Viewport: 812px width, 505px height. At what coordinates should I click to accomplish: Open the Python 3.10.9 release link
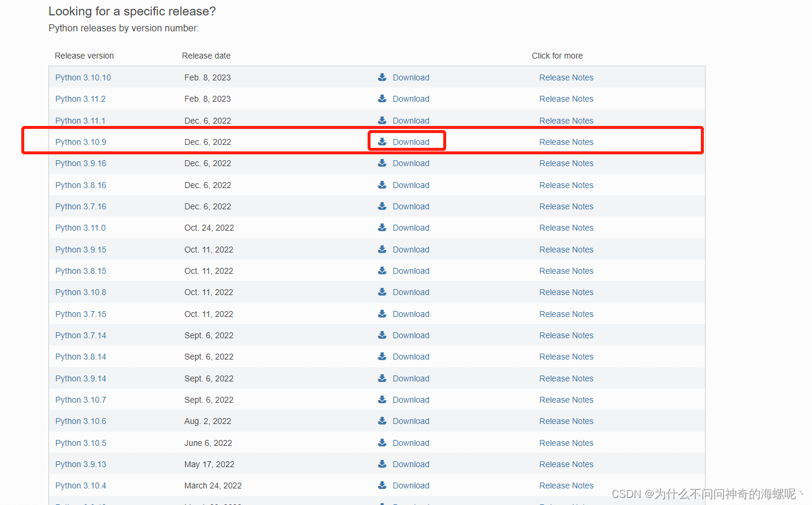click(x=81, y=142)
